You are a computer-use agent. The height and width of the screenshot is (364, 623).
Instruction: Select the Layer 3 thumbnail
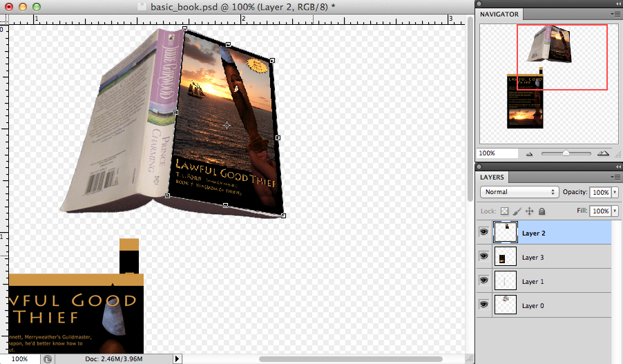point(506,256)
